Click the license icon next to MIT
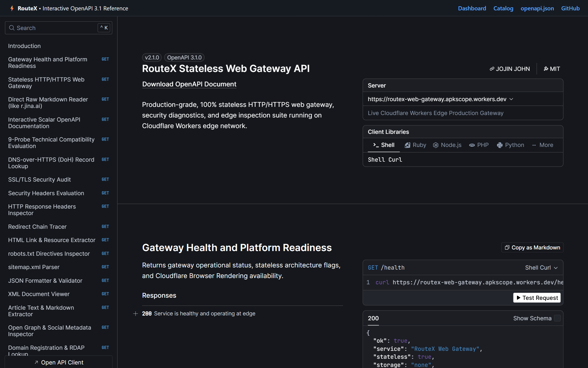This screenshot has height=368, width=588. [546, 69]
